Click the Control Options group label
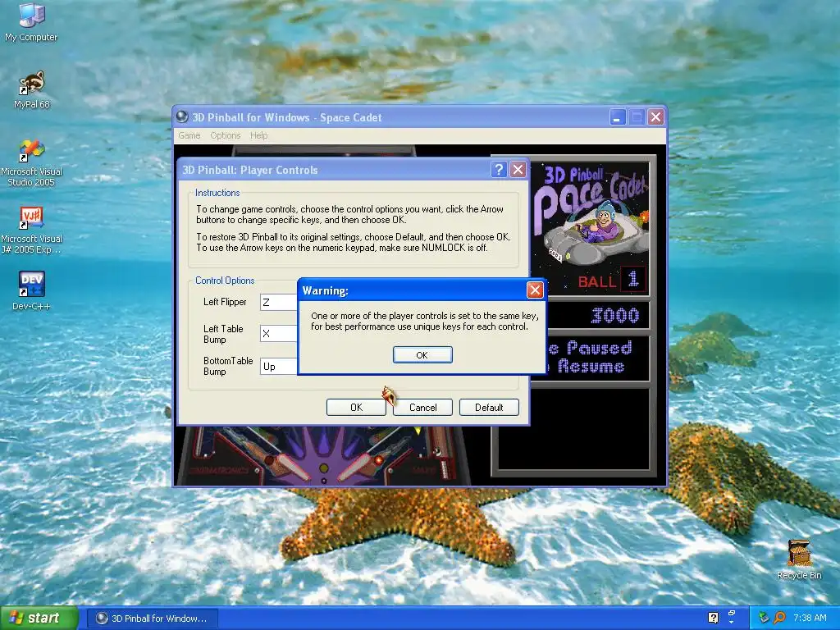The height and width of the screenshot is (630, 840). (225, 281)
